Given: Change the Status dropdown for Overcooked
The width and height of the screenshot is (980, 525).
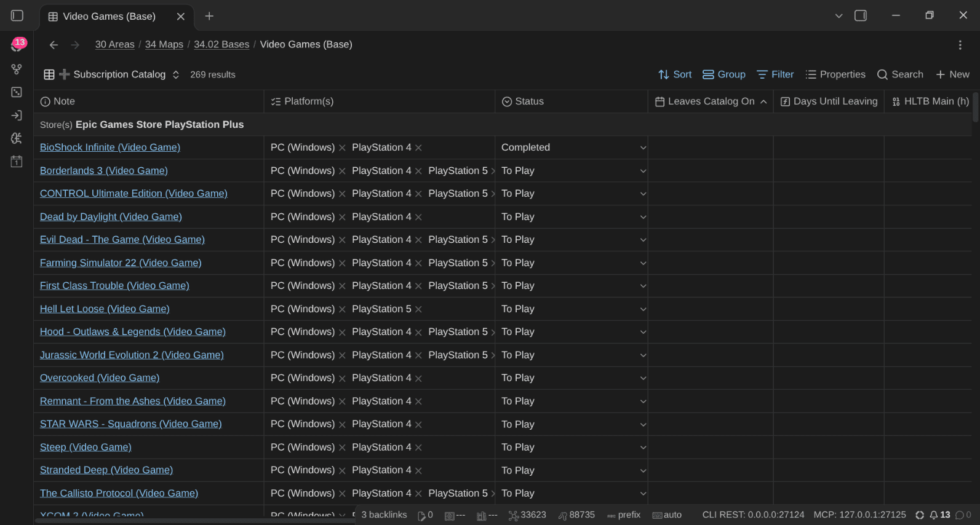Looking at the screenshot, I should pyautogui.click(x=572, y=378).
